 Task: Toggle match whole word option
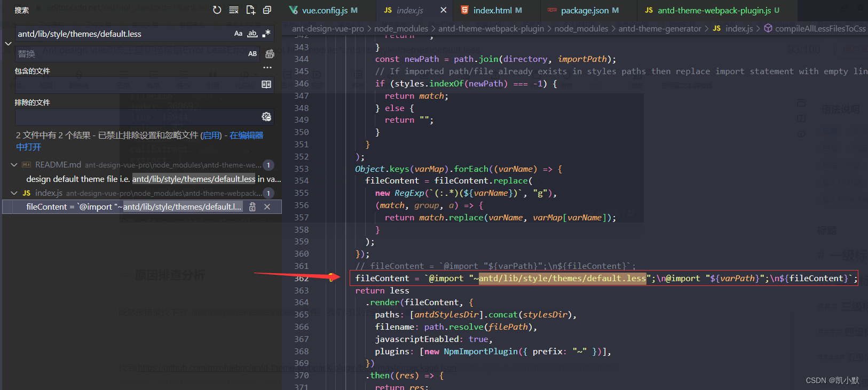point(252,34)
